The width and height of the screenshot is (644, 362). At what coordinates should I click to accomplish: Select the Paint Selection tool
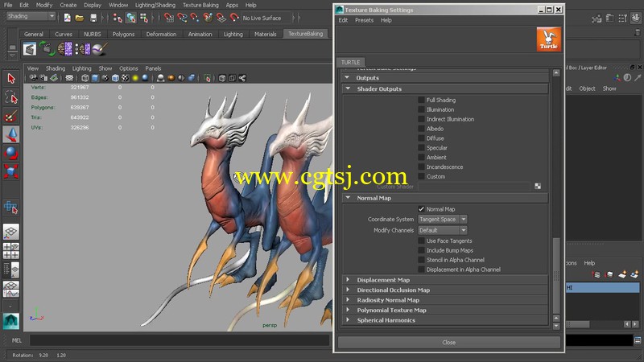pos(11,116)
